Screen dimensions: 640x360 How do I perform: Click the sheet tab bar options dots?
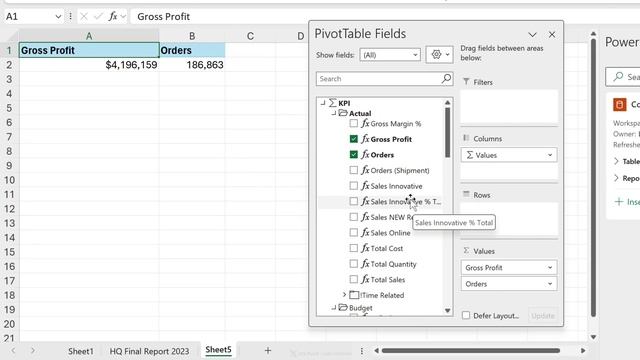pyautogui.click(x=362, y=351)
